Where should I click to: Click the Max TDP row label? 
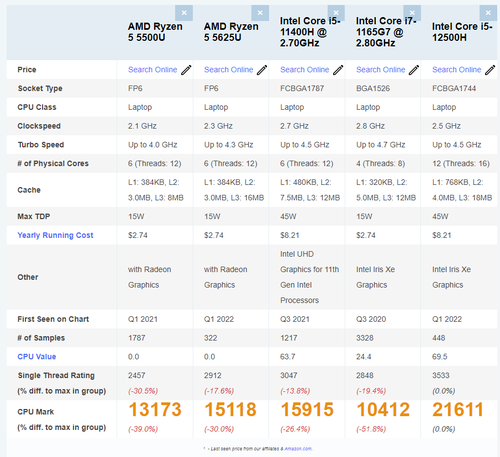[34, 217]
